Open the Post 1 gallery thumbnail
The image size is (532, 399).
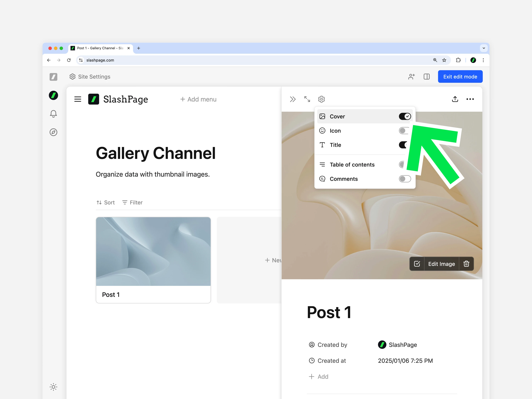(153, 251)
